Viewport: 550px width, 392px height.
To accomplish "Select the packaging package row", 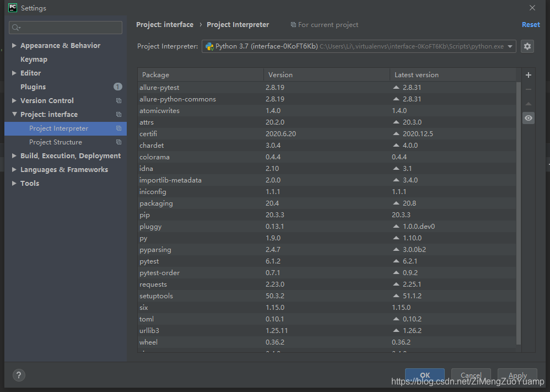I will point(327,203).
